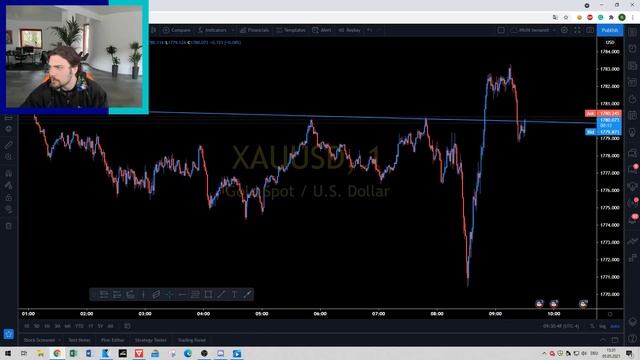Select the cross line tool in favorites bar
This screenshot has height=360, width=640.
[169, 294]
